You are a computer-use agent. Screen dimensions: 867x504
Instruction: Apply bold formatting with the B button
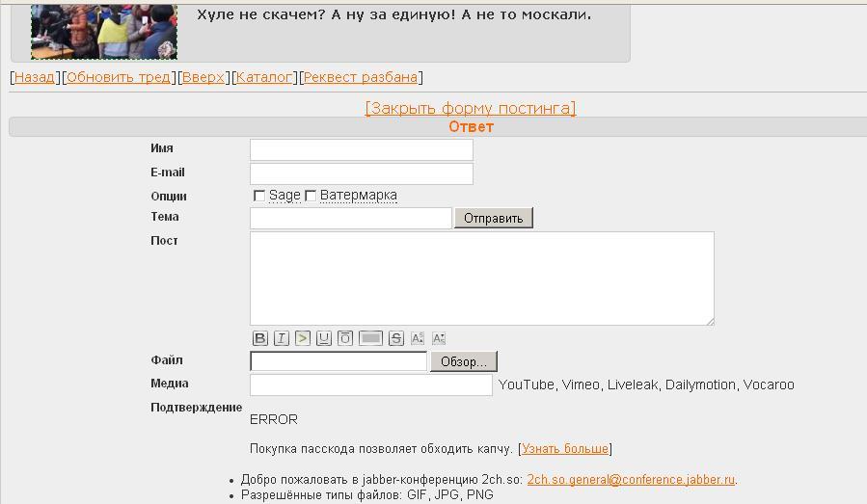(259, 338)
